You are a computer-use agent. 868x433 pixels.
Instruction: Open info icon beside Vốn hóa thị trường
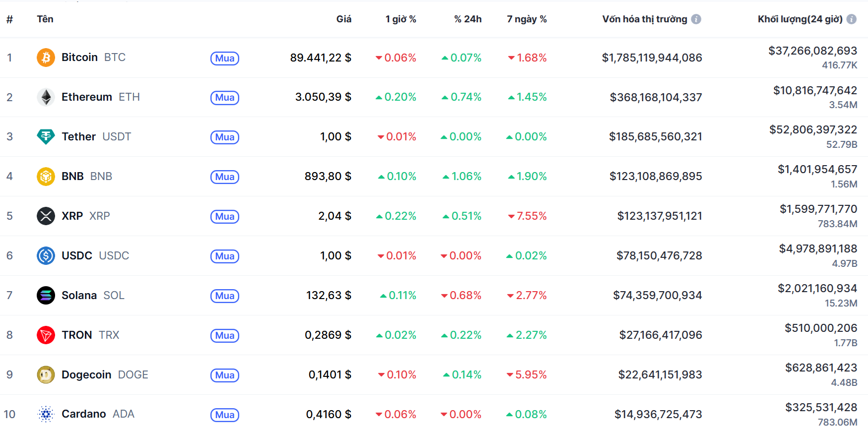pyautogui.click(x=696, y=19)
